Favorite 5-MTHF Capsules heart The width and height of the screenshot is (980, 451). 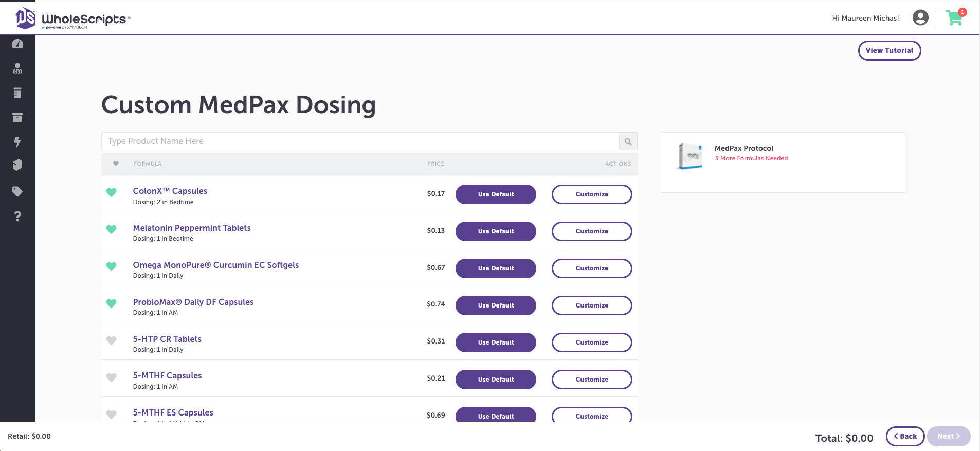tap(111, 377)
